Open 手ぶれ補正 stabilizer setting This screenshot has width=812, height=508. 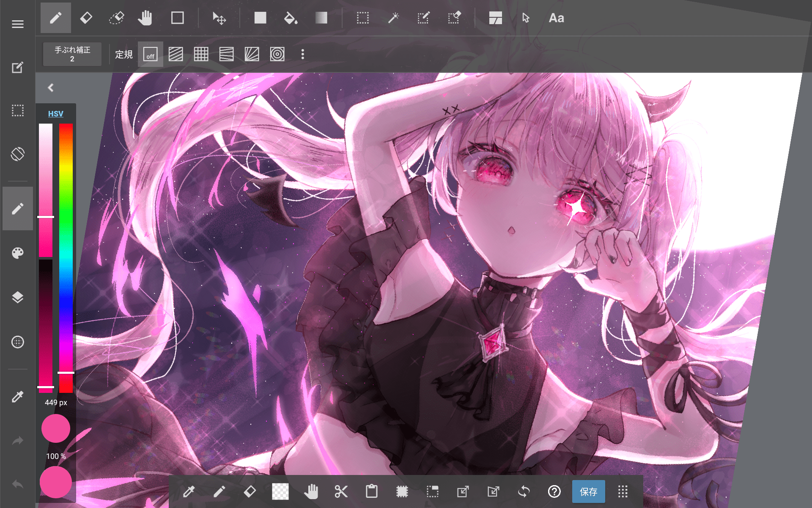pos(72,54)
